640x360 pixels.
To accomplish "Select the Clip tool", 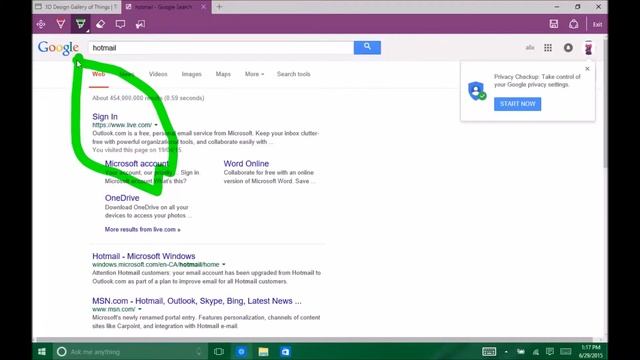I will click(140, 24).
